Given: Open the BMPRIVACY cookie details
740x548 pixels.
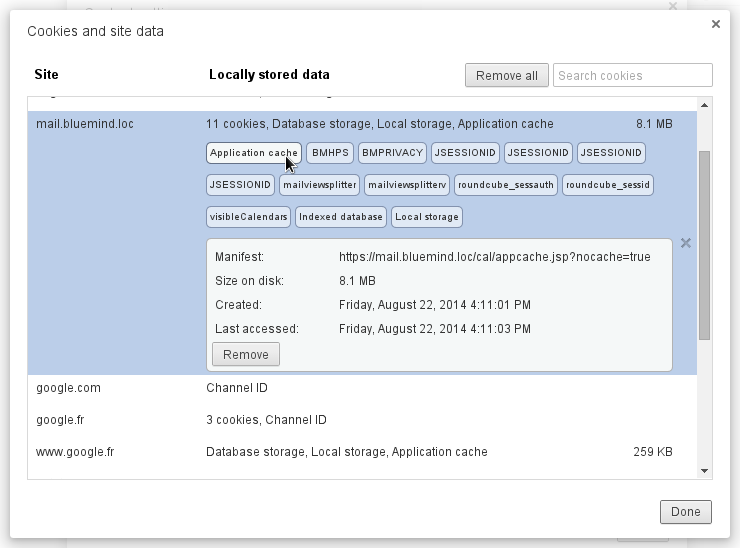Looking at the screenshot, I should [393, 153].
